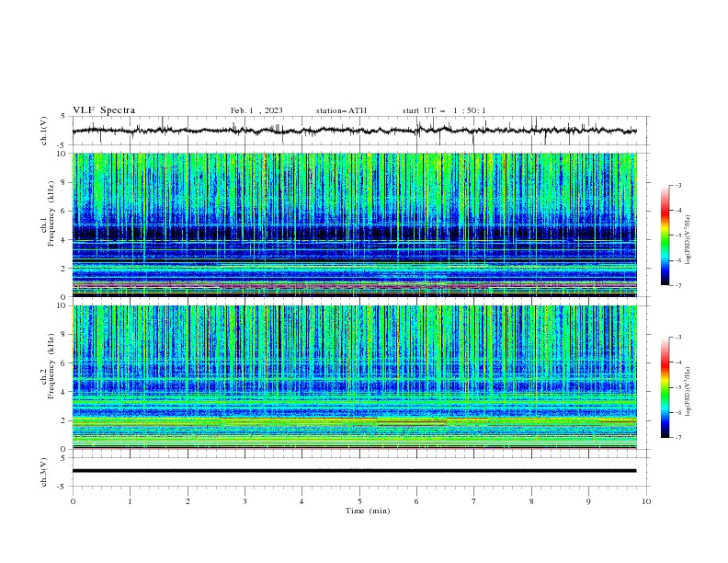Click inside the ch.2 spectrogram panel
The height and width of the screenshot is (563, 728).
(x=354, y=377)
